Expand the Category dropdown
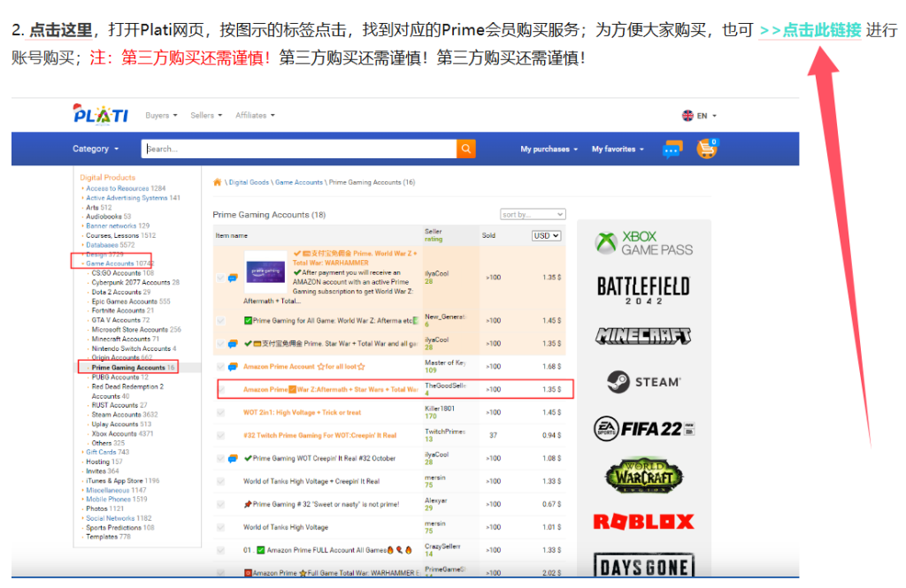Viewport: 906px width, 588px height. [x=96, y=149]
